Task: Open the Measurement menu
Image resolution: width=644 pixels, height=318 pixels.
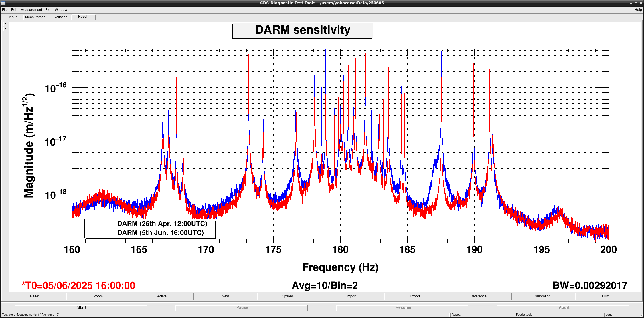Action: (31, 10)
